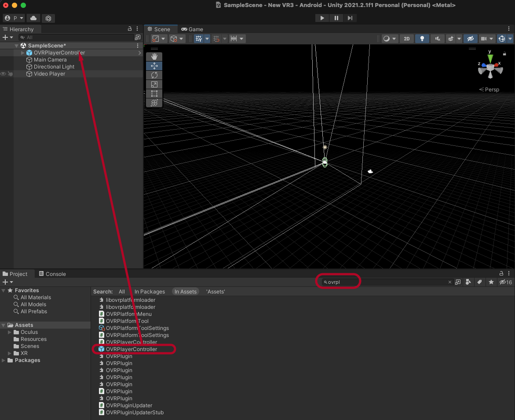Screen dimensions: 515x420
Task: Select the All Prefabs favorite
Action: tap(34, 311)
